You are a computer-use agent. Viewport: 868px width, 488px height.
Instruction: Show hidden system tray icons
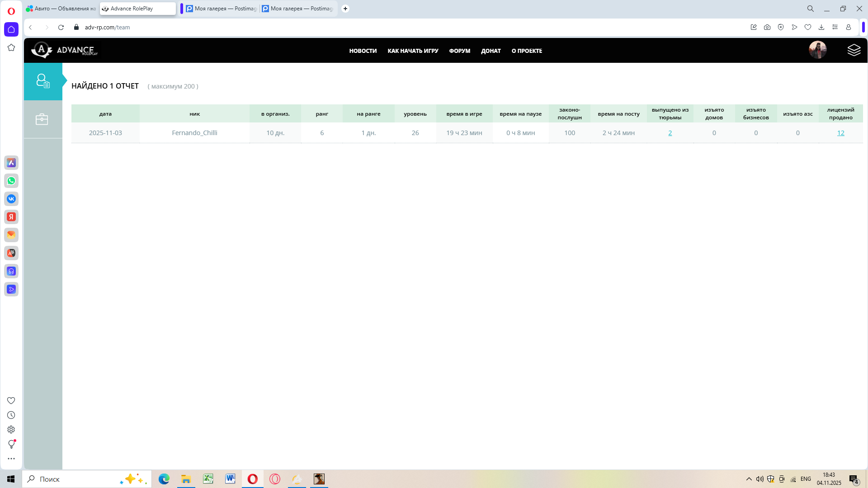pyautogui.click(x=749, y=479)
